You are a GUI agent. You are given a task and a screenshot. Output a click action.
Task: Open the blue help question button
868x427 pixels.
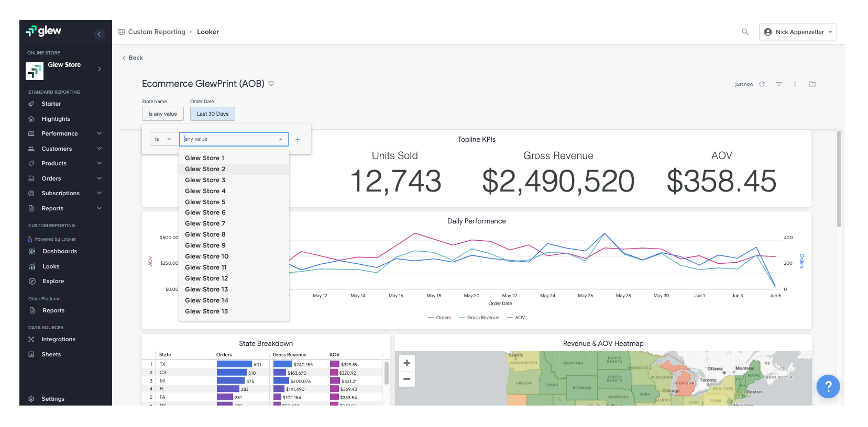pos(828,387)
